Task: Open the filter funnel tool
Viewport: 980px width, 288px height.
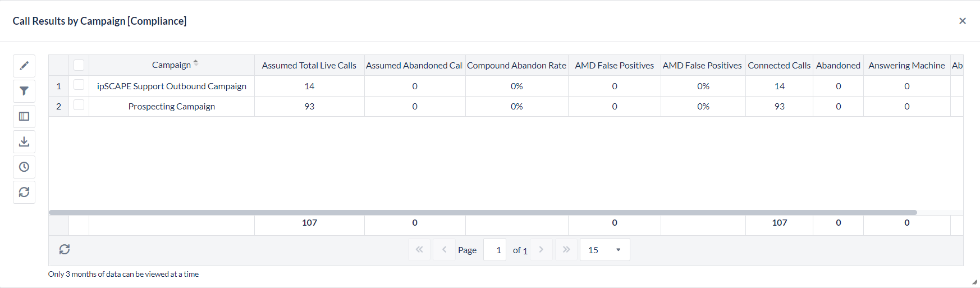Action: click(24, 91)
